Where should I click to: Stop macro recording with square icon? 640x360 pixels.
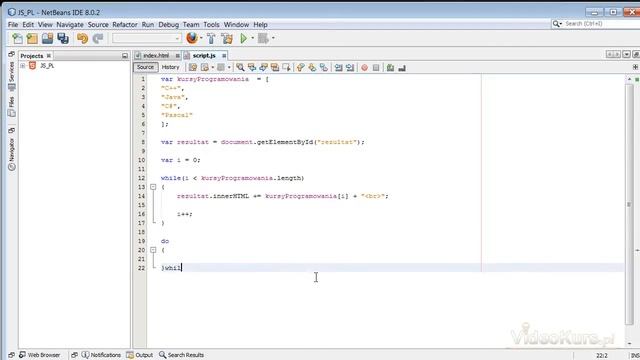tap(376, 68)
